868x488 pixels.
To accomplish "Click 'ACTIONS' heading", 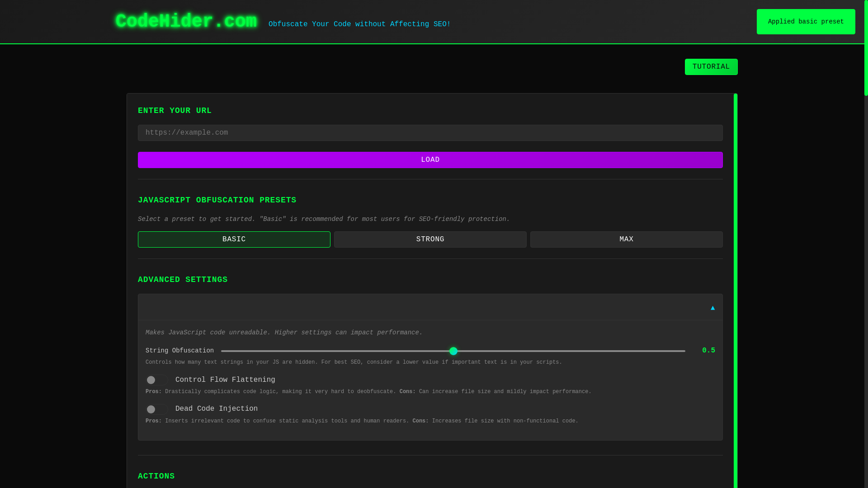I will pos(156,476).
